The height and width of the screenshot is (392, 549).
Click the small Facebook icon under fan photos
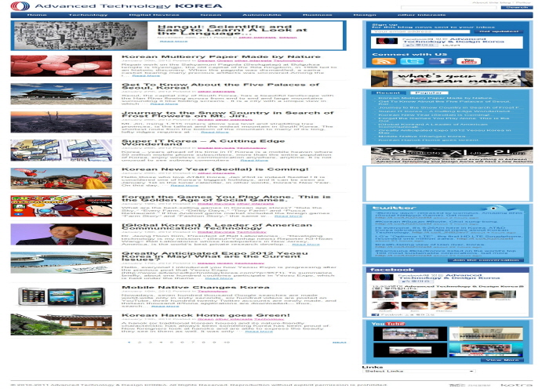click(376, 314)
